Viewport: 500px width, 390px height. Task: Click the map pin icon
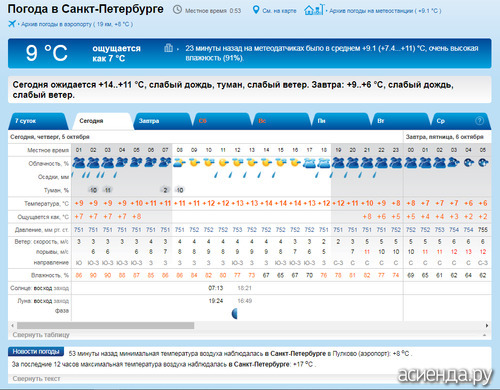click(256, 10)
